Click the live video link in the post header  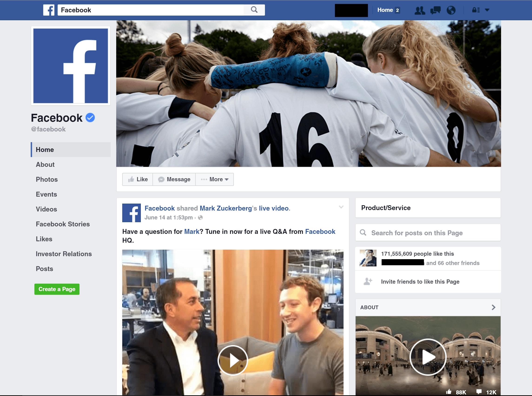pyautogui.click(x=274, y=208)
